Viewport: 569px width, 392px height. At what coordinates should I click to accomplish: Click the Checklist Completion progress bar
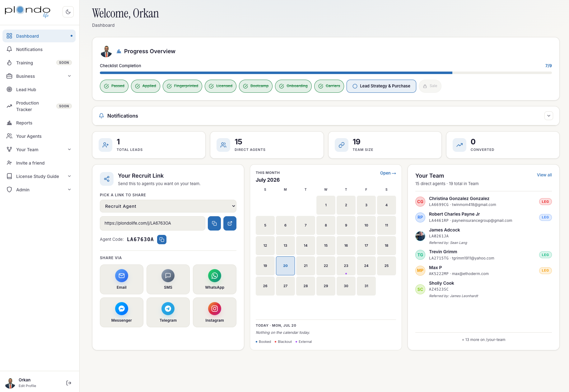click(x=326, y=73)
